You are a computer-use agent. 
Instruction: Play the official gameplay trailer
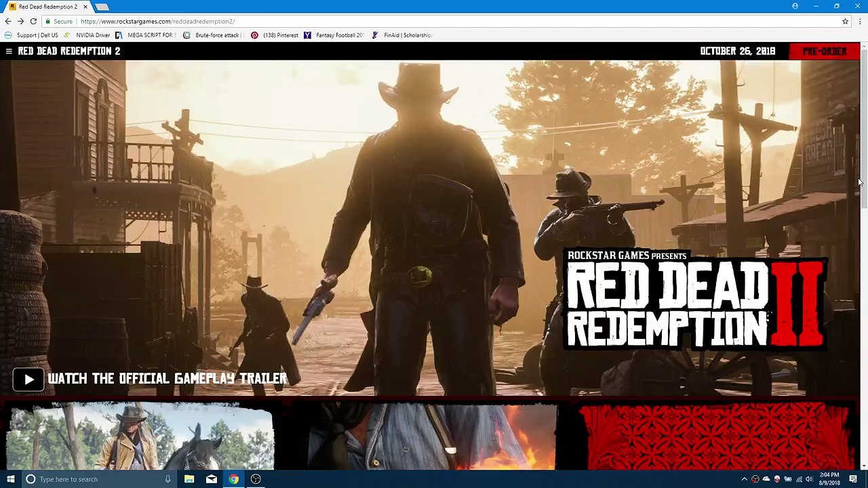[x=28, y=380]
